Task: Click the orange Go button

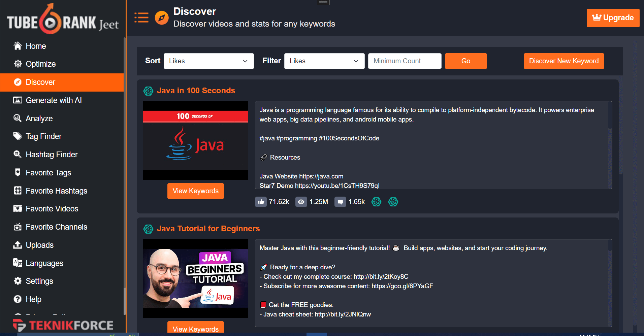Action: [466, 61]
